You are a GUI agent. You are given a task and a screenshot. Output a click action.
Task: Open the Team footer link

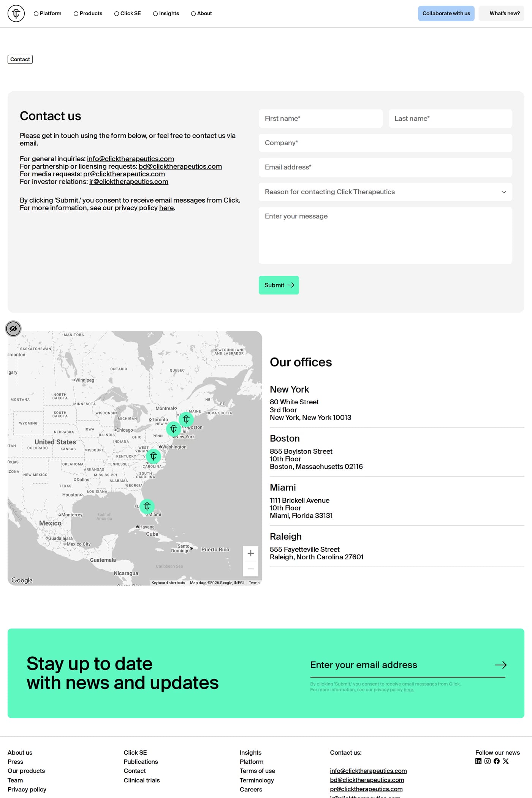15,780
